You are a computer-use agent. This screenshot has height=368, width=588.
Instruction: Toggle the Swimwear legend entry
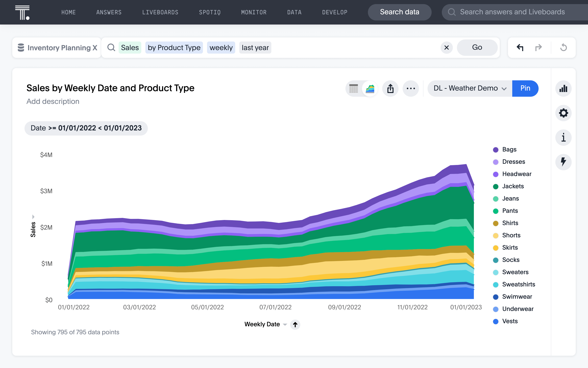pos(512,297)
